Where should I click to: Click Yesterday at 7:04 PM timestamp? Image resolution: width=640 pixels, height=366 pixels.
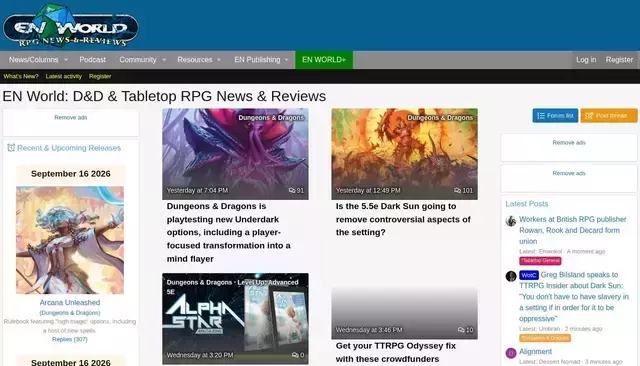(197, 191)
